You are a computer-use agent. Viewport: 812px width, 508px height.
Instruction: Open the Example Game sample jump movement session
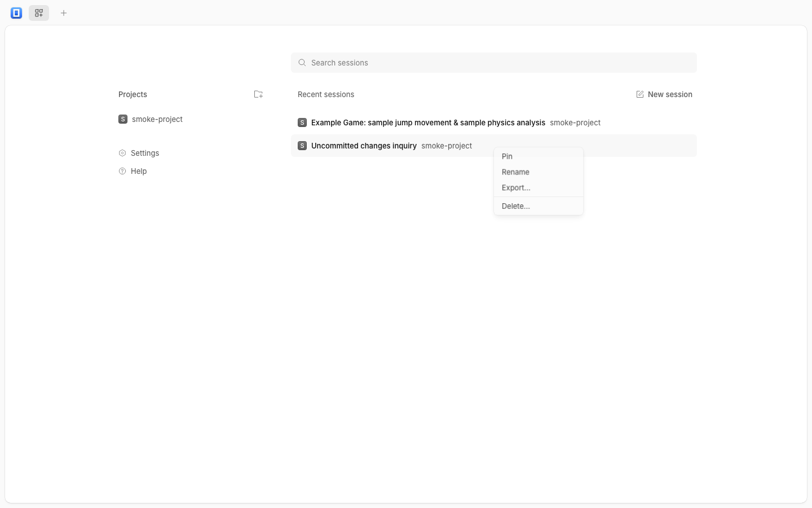494,122
